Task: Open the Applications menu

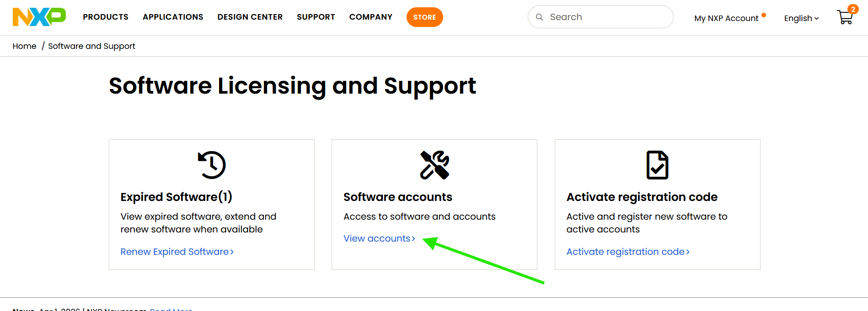Action: pos(173,17)
